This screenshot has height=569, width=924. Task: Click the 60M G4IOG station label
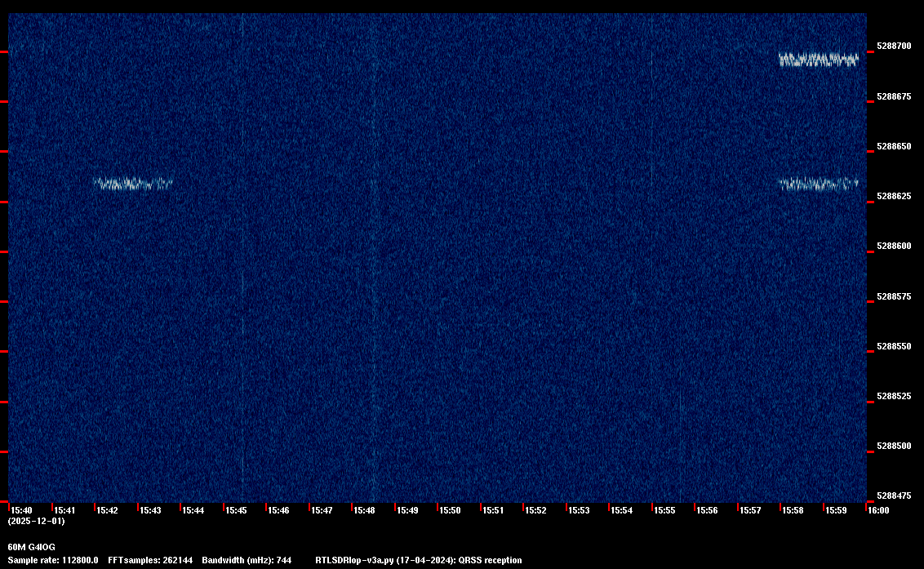click(31, 547)
